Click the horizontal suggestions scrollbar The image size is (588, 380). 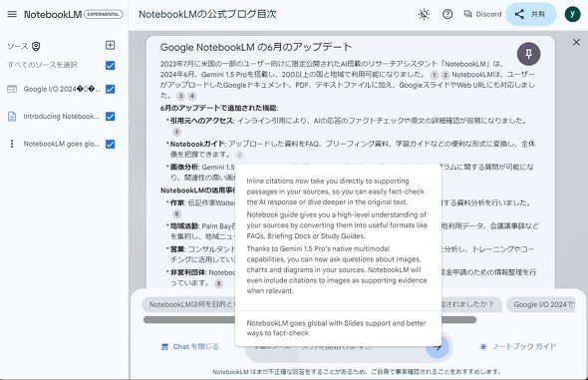[x=310, y=320]
